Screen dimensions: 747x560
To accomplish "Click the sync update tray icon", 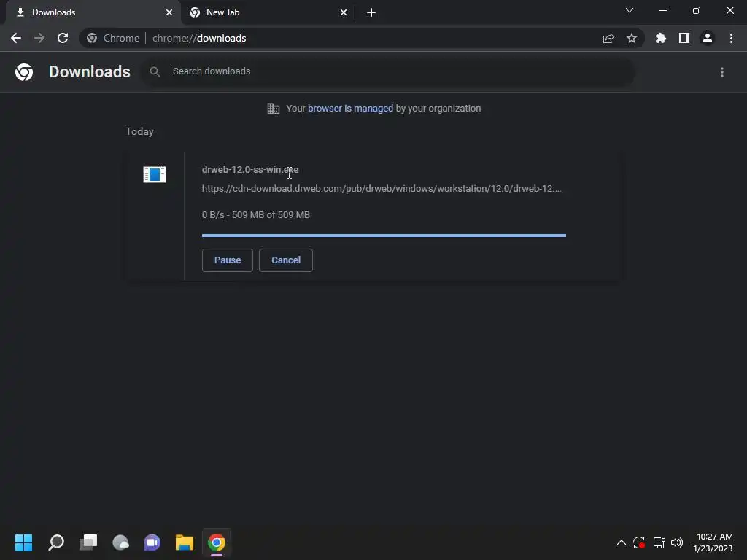I will (x=639, y=542).
